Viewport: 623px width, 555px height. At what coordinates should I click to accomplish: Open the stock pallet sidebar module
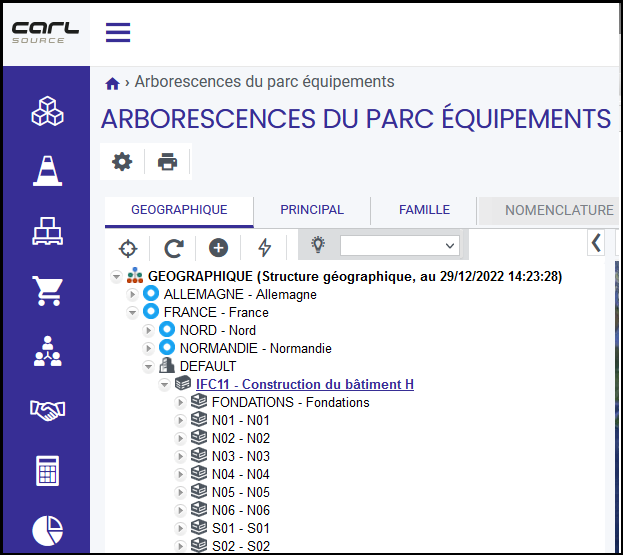[x=47, y=231]
